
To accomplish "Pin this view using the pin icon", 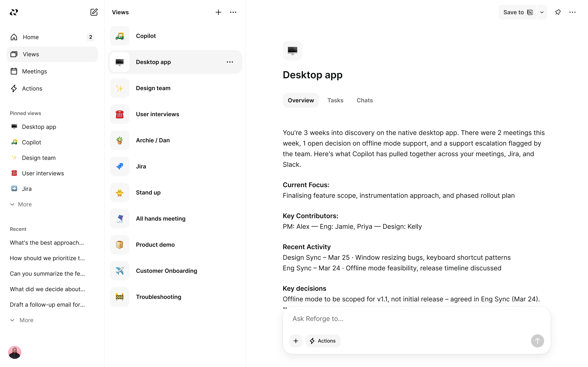I will pos(558,12).
